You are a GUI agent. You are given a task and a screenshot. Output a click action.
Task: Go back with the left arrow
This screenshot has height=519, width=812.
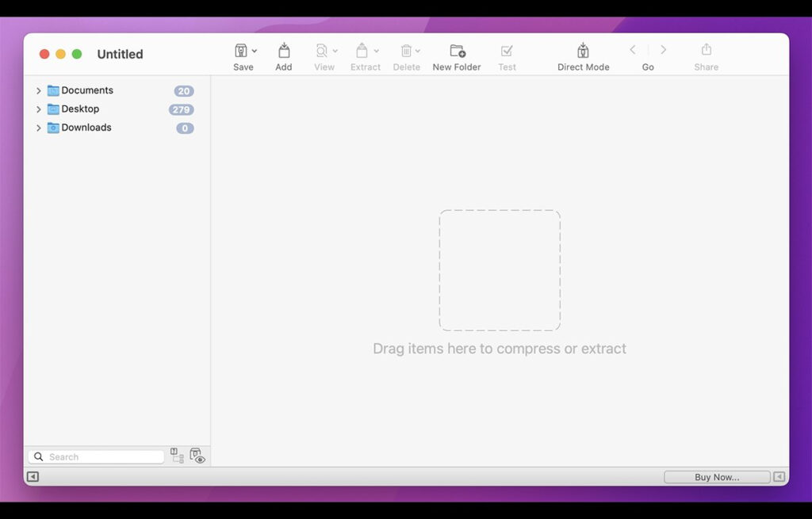tap(633, 50)
